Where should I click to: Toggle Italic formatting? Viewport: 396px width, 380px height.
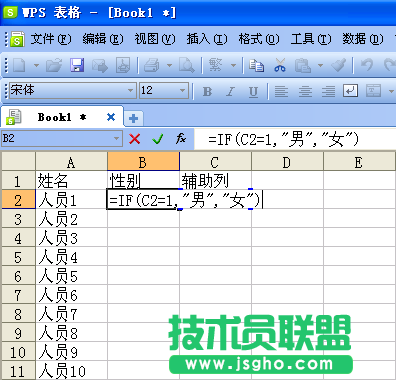[230, 91]
